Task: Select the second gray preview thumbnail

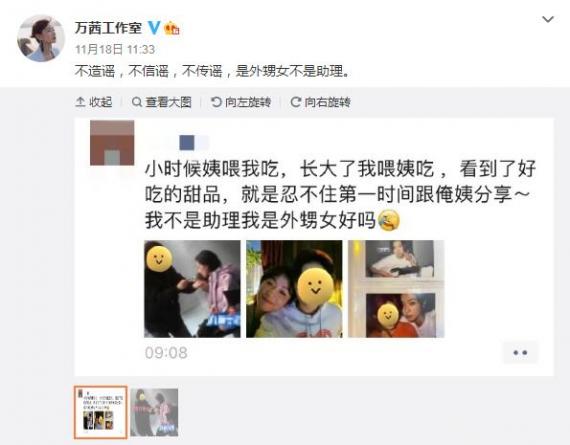Action: coord(154,412)
